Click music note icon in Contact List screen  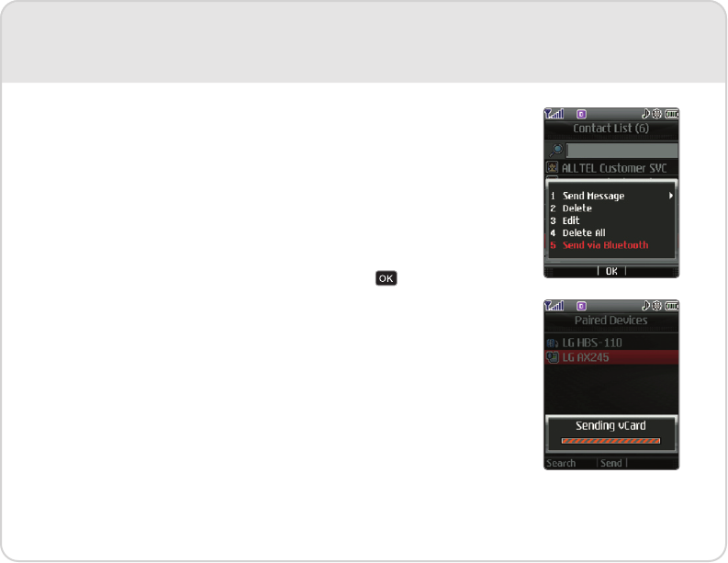645,113
